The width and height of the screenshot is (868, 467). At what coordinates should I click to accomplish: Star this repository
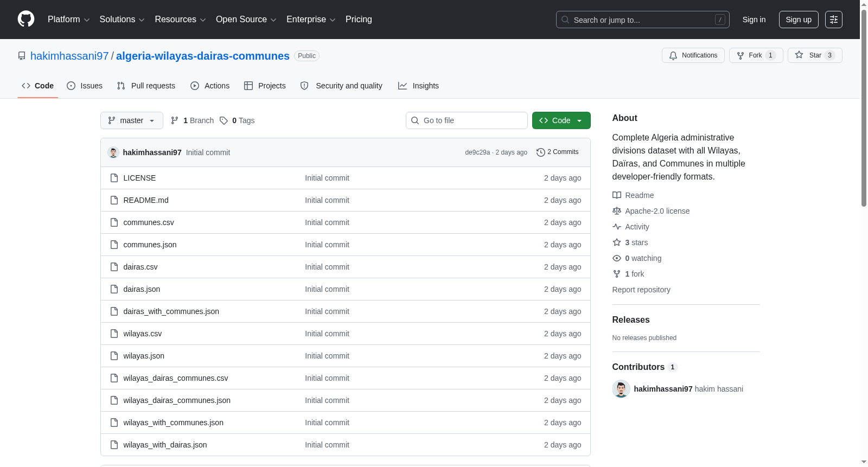point(815,55)
